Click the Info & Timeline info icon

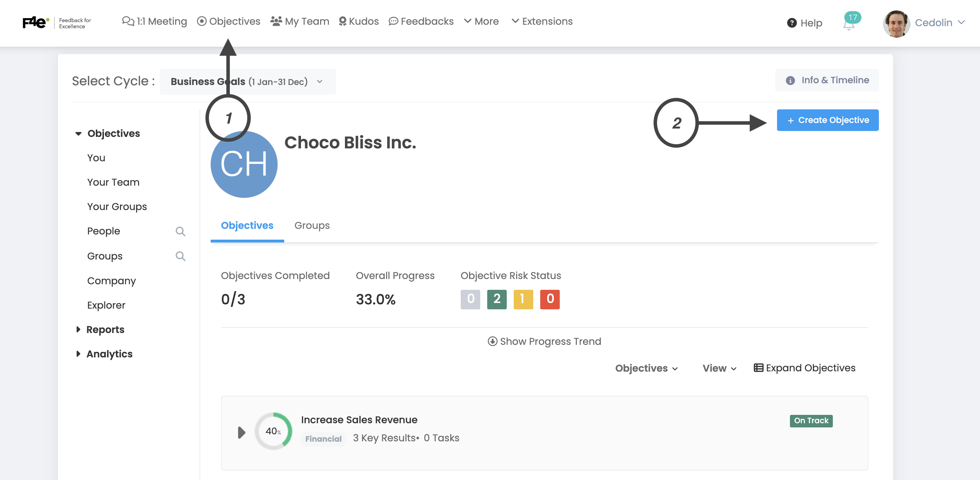790,80
